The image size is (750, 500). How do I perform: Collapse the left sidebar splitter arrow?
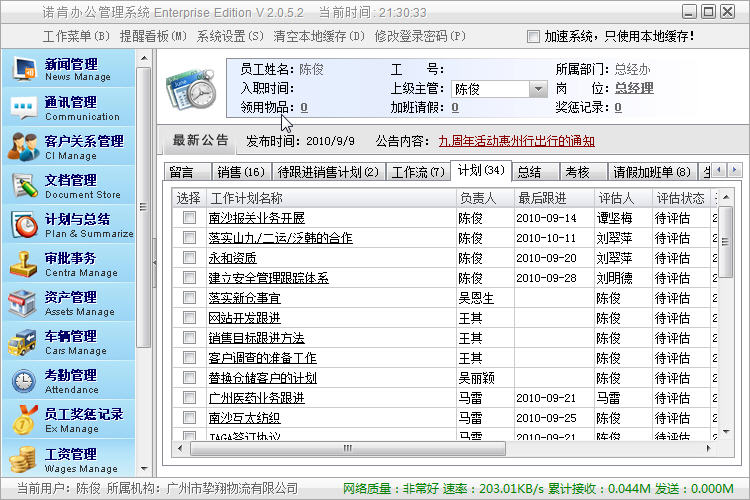tap(155, 261)
